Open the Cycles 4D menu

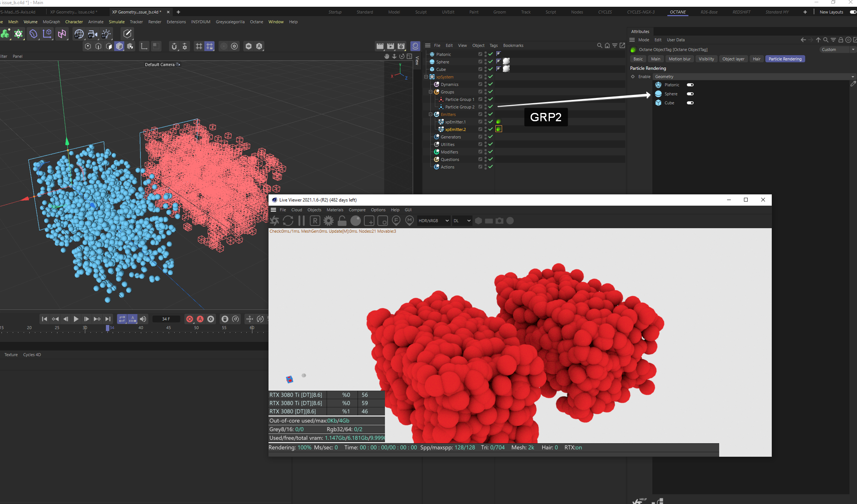(x=32, y=355)
